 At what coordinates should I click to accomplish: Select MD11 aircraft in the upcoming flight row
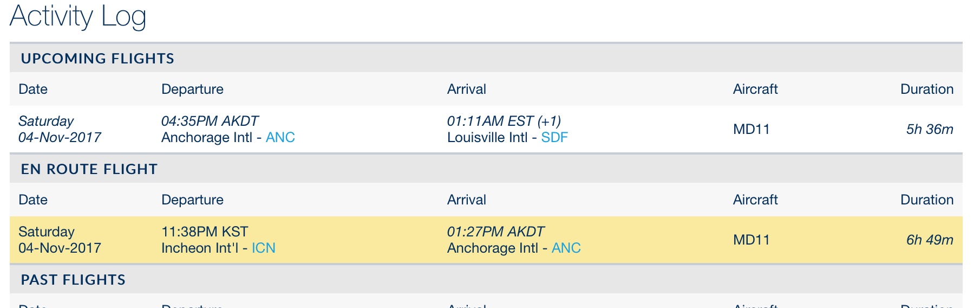[751, 130]
